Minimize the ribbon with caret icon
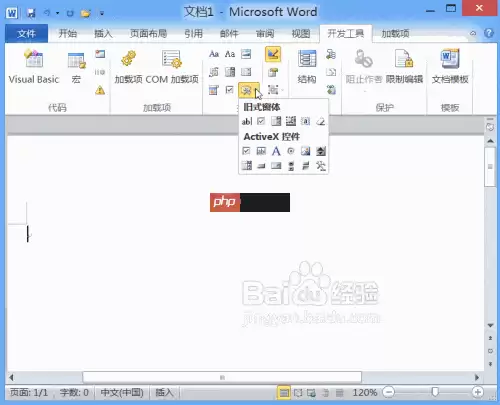 pyautogui.click(x=473, y=33)
